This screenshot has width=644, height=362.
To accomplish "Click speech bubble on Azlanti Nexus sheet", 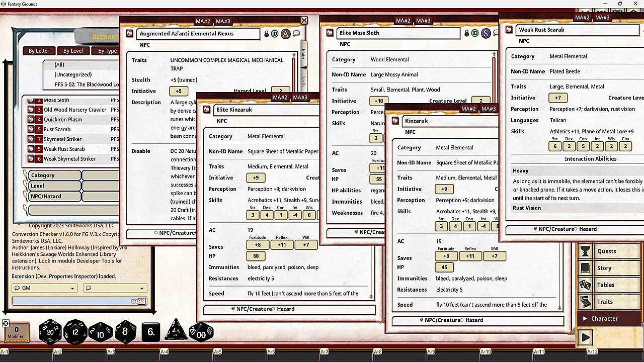I will tap(297, 34).
